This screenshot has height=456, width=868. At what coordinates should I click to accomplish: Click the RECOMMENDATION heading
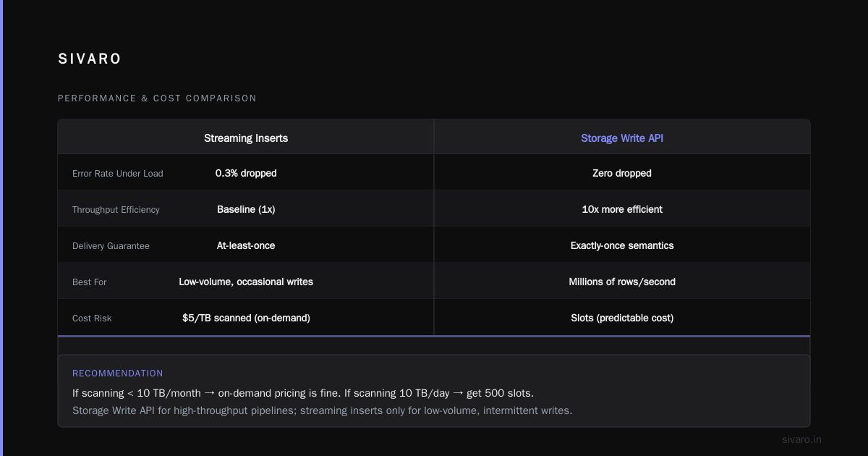(x=118, y=373)
